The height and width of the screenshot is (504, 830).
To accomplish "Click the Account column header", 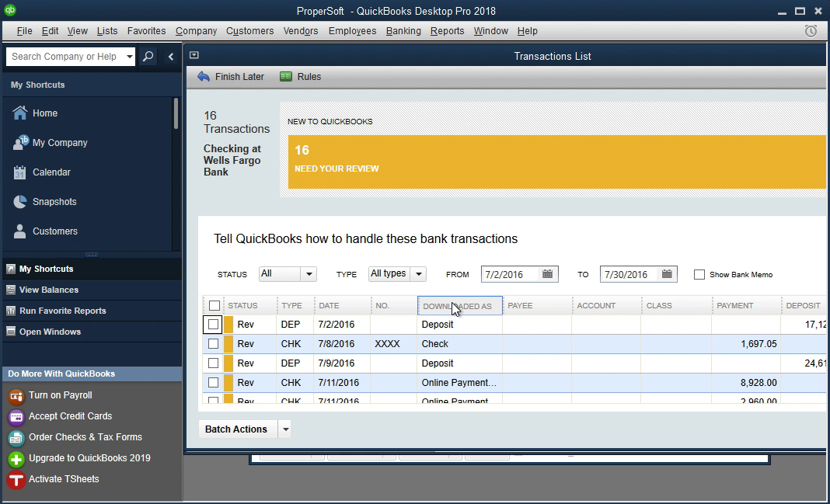I will coord(606,306).
